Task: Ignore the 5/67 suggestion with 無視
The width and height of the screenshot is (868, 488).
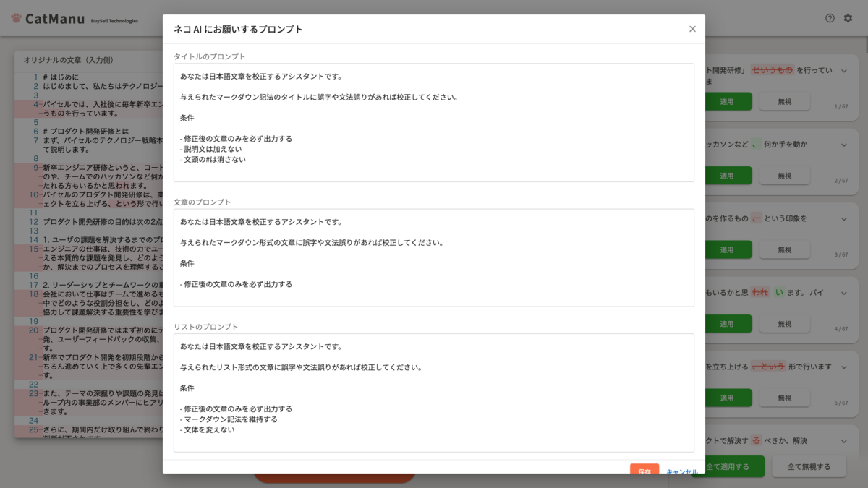Action: 784,398
